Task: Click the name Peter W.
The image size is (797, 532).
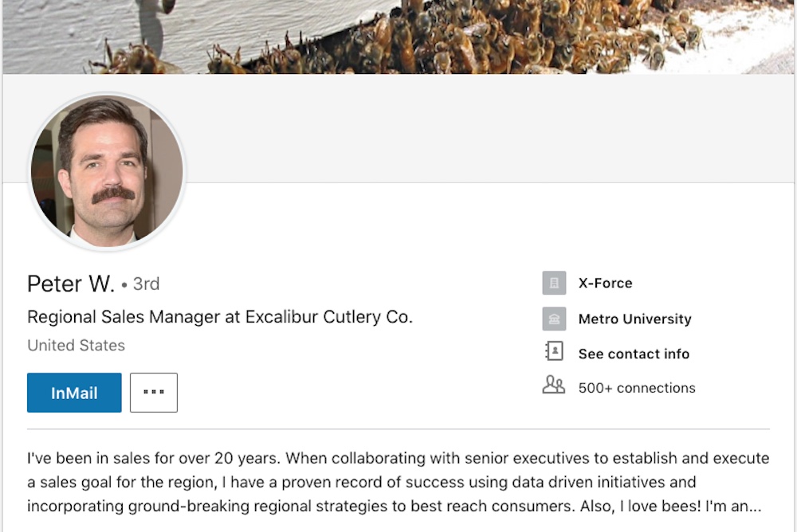Action: (x=71, y=284)
